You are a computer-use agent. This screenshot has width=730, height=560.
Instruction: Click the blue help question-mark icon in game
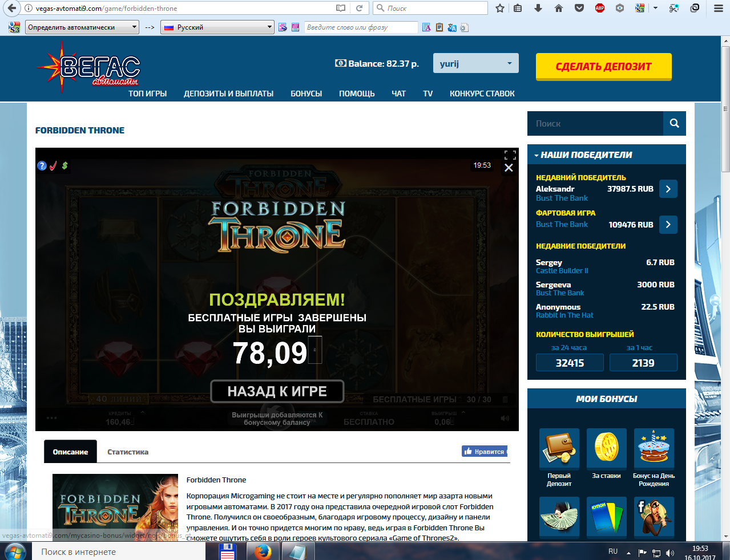tap(42, 165)
